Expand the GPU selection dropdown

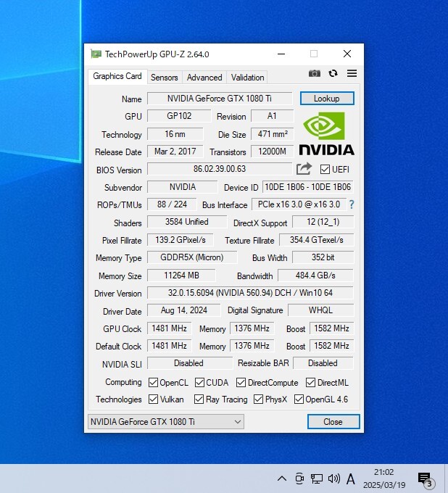(166, 422)
